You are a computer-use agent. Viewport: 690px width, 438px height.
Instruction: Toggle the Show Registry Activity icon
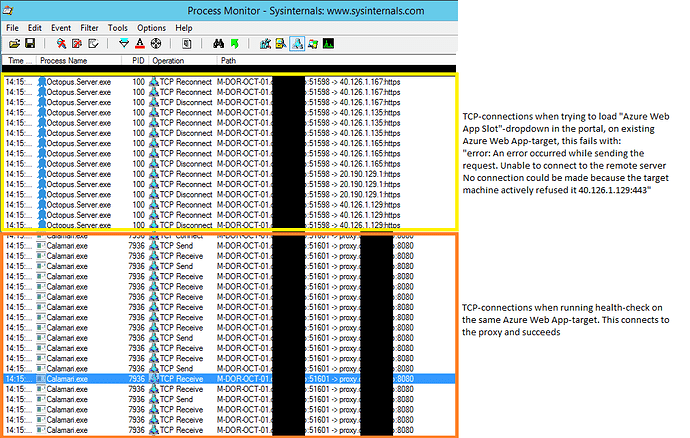click(x=265, y=44)
